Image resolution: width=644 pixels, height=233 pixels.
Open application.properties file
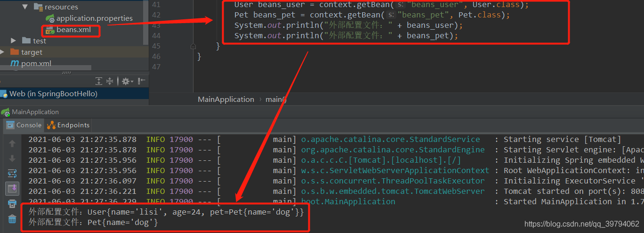click(x=95, y=18)
